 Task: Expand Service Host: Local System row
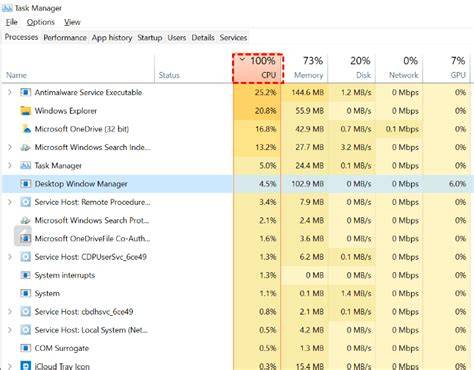[x=10, y=330]
